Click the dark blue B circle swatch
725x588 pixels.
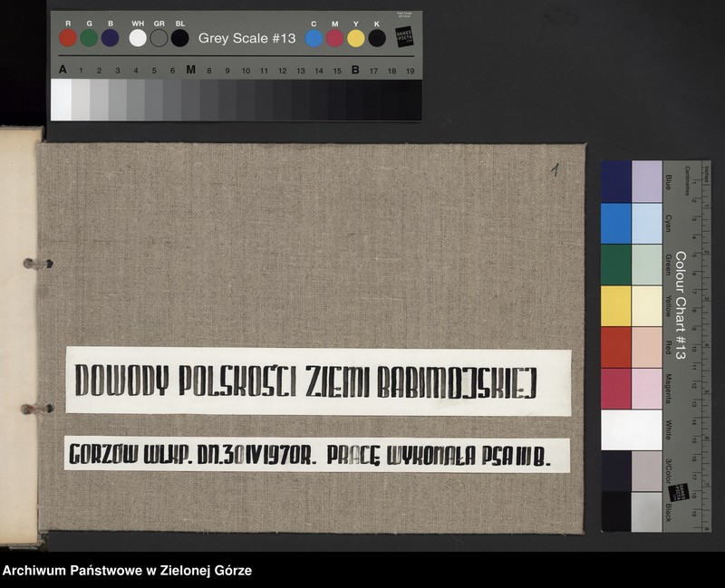click(110, 38)
